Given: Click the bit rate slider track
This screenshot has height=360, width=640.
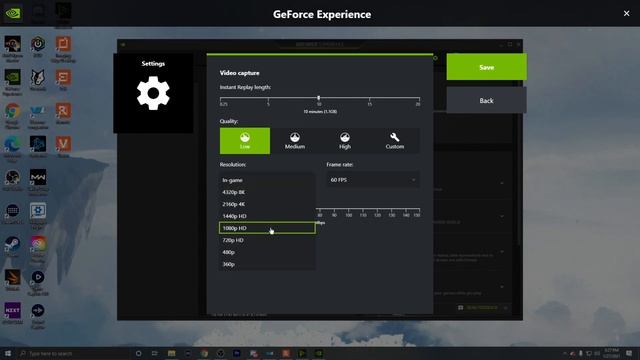Looking at the screenshot, I should [x=368, y=209].
